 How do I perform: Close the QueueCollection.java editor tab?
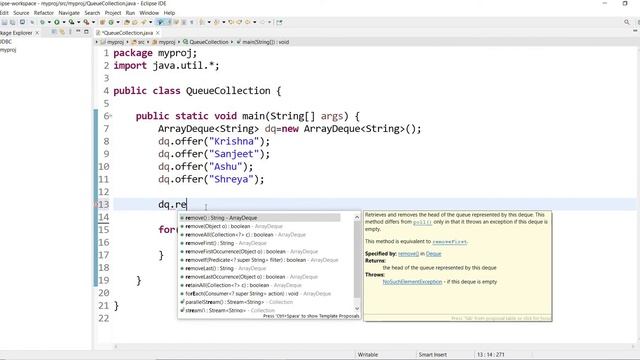[158, 33]
